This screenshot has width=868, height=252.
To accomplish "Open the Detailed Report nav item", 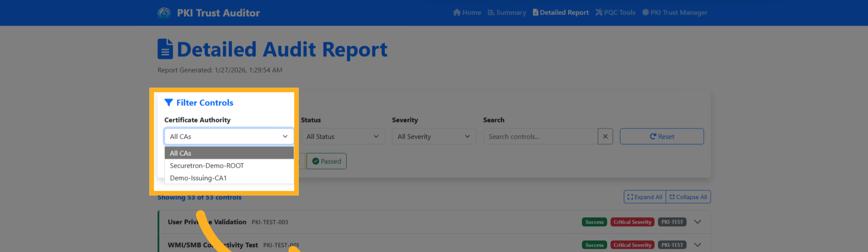I will click(561, 13).
